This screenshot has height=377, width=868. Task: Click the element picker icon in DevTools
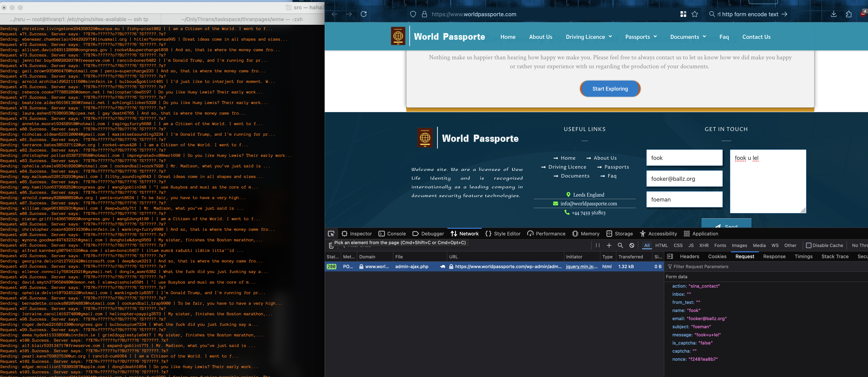point(331,234)
